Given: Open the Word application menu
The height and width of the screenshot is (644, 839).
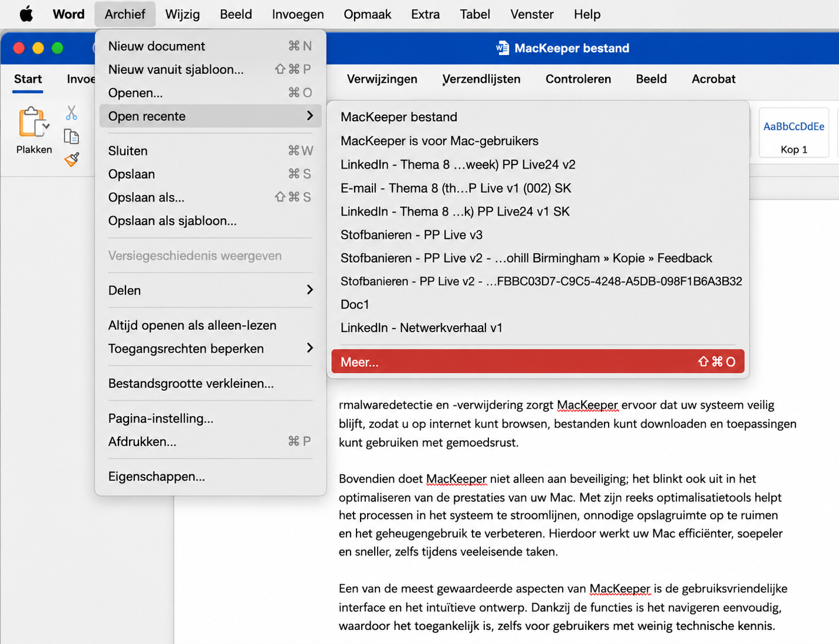Looking at the screenshot, I should 69,14.
